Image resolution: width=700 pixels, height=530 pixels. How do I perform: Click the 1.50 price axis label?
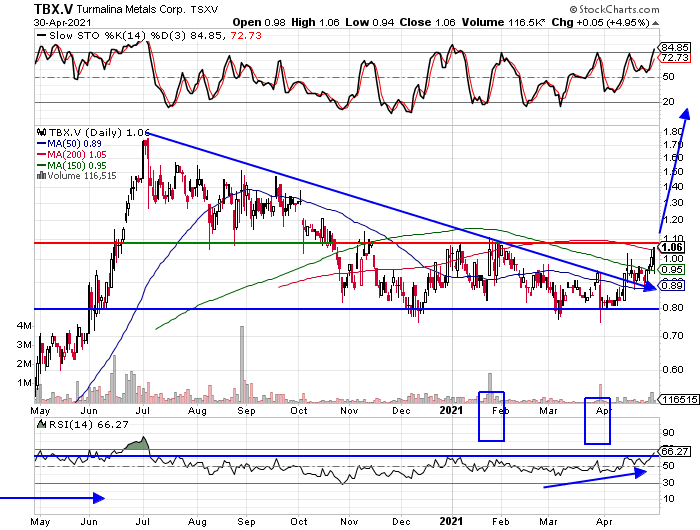(673, 172)
